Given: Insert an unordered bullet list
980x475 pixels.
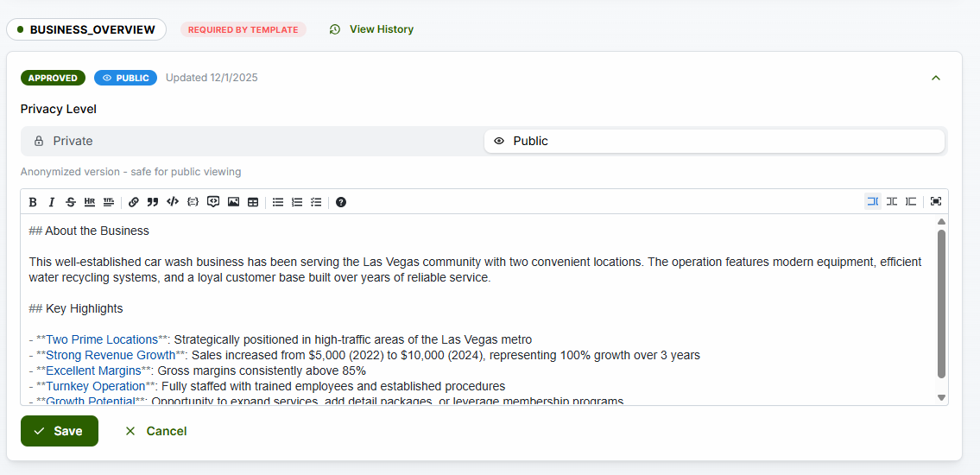Looking at the screenshot, I should [278, 202].
